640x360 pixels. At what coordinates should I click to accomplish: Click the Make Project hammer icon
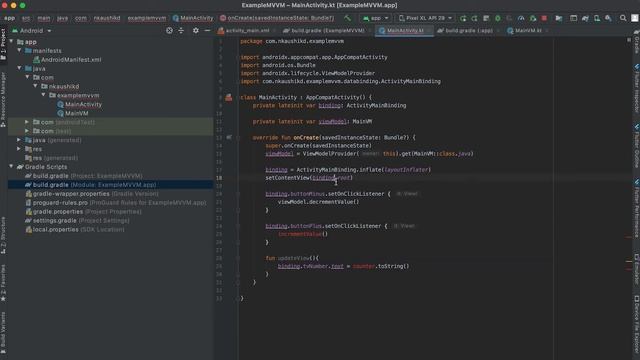[347, 18]
